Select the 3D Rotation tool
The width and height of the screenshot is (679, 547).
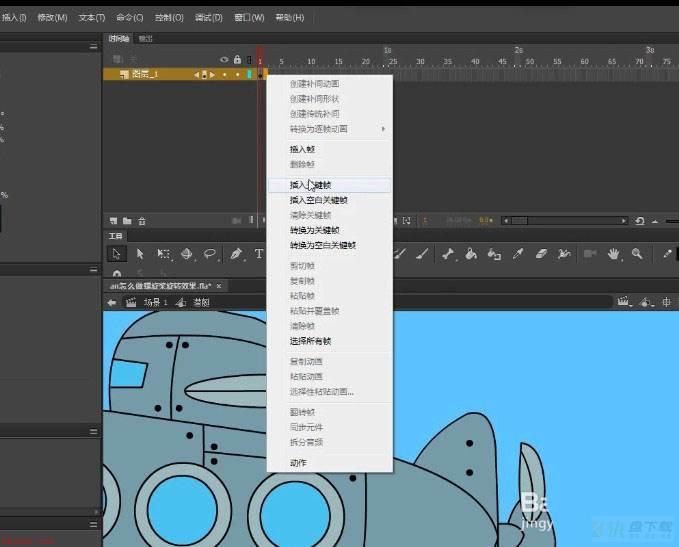click(187, 253)
